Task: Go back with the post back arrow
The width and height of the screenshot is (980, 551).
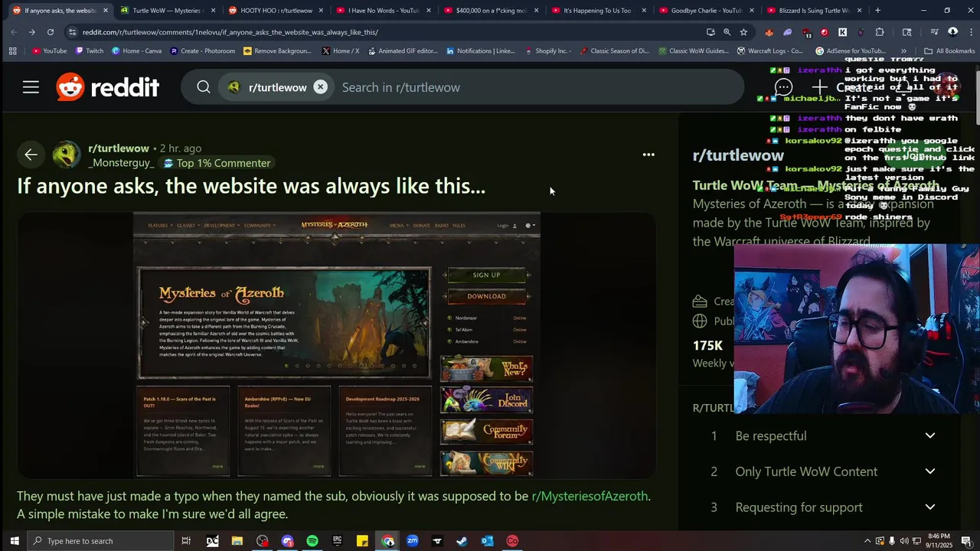Action: [x=31, y=155]
